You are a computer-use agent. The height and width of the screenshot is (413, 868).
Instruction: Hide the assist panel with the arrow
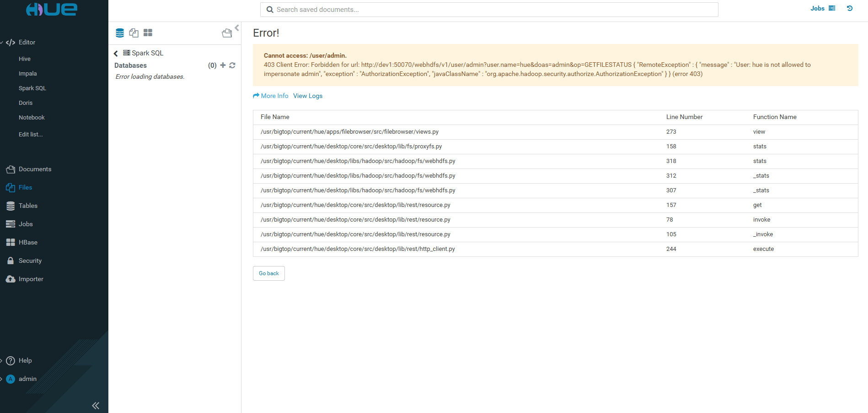pos(237,28)
